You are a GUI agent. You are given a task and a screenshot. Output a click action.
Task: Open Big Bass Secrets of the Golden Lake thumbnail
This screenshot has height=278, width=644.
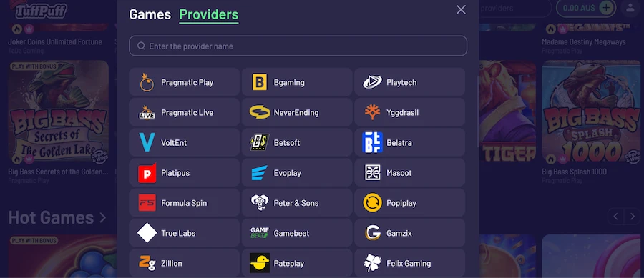coord(59,112)
